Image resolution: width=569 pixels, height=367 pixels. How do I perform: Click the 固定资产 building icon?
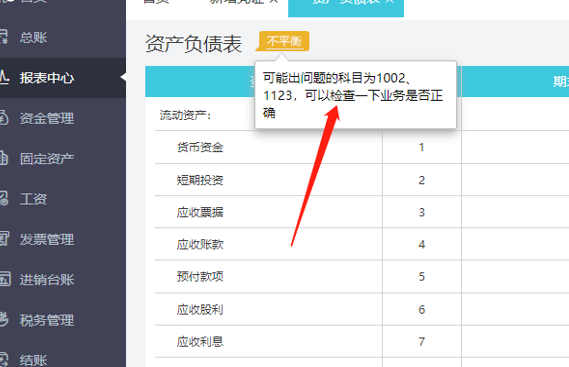[x=4, y=158]
